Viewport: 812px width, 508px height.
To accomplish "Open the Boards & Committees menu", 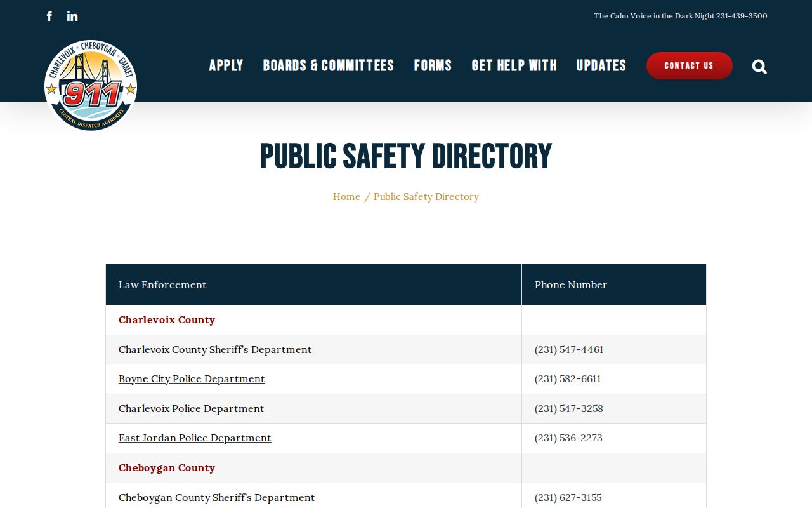I will coord(329,65).
